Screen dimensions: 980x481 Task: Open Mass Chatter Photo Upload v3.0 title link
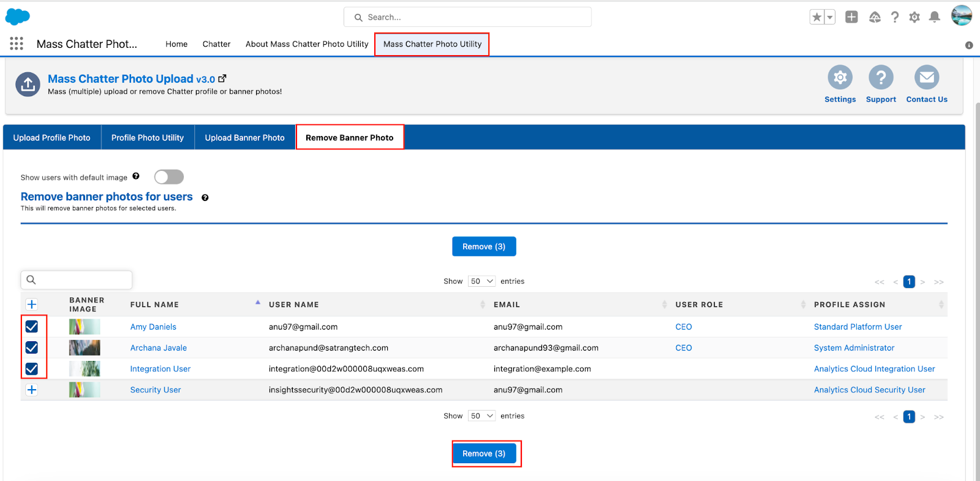(x=131, y=78)
